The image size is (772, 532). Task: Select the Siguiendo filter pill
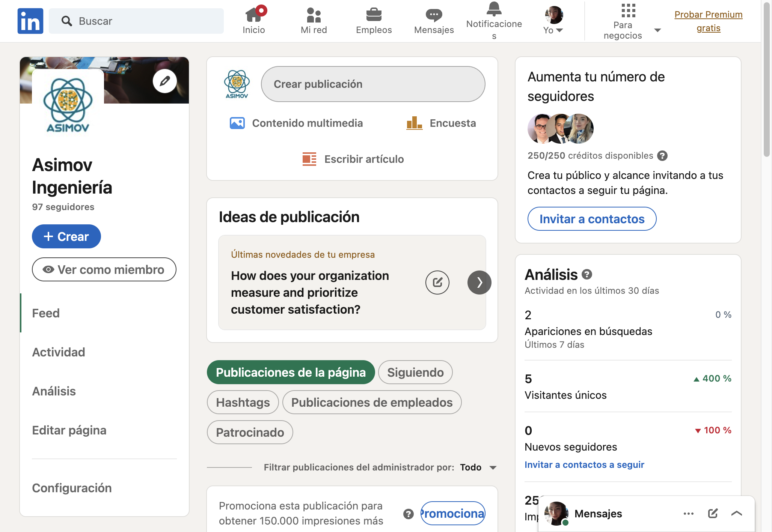(x=415, y=372)
